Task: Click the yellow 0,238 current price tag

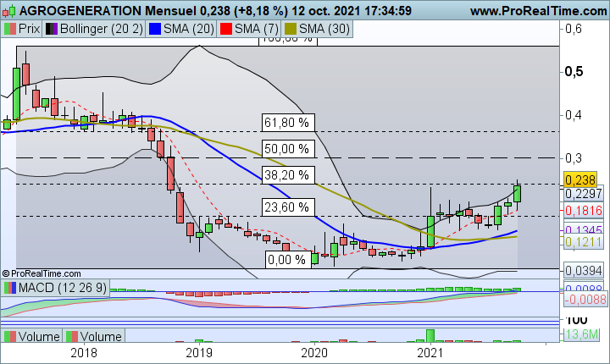Action: click(x=579, y=179)
